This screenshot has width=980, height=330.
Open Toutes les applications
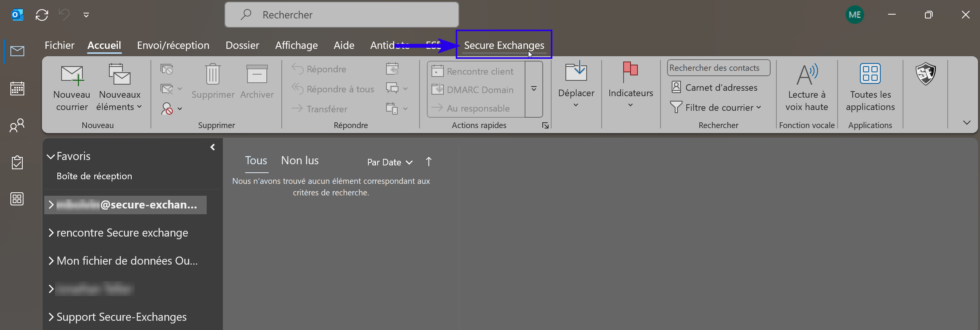870,88
